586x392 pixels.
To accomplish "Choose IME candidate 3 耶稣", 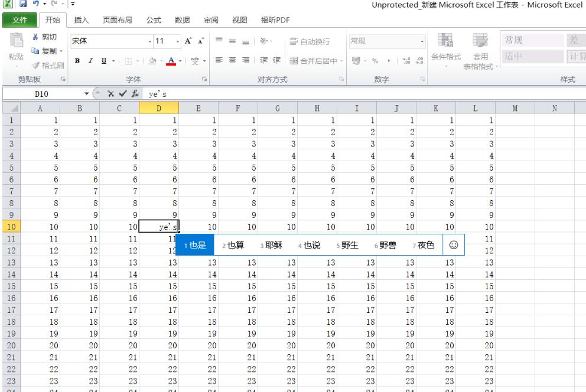I will click(271, 245).
